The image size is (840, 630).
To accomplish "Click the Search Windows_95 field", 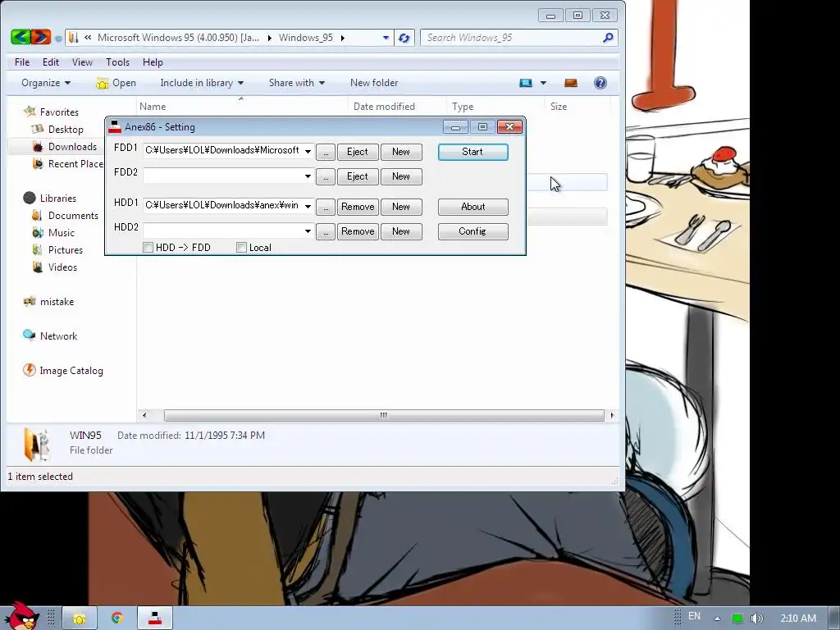I will pyautogui.click(x=514, y=38).
